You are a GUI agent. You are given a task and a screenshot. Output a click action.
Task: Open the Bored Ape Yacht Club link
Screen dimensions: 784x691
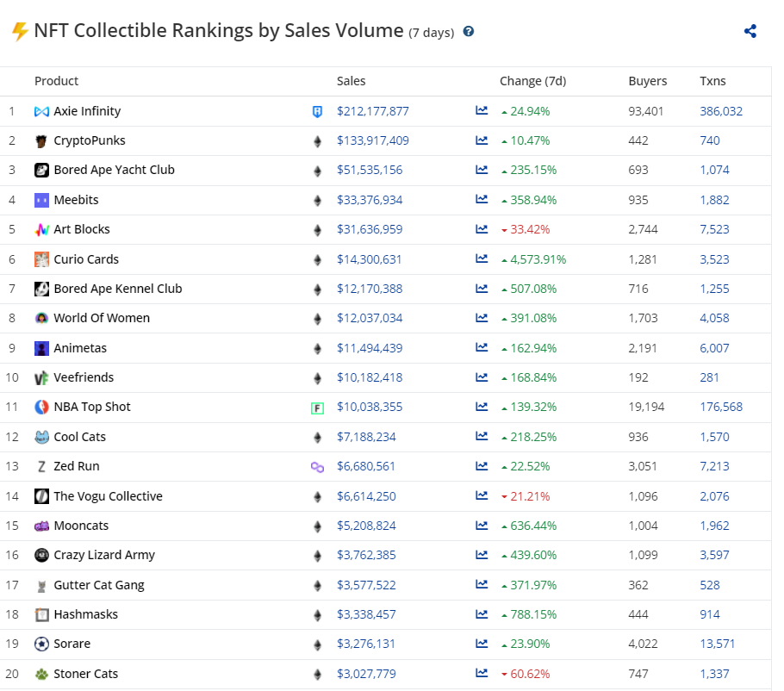[x=114, y=170]
